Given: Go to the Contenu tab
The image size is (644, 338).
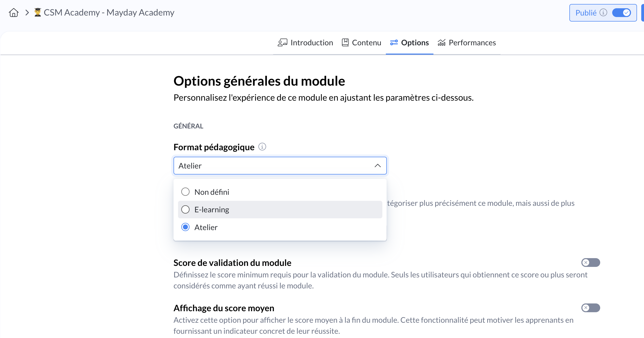Looking at the screenshot, I should [362, 43].
